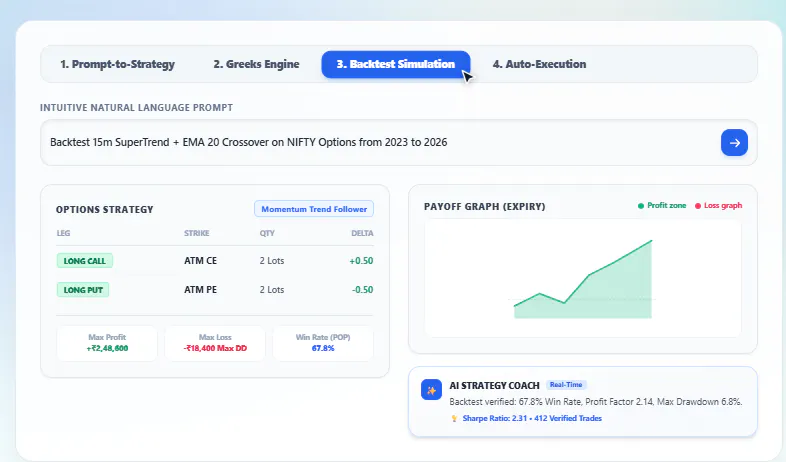Click the AI Strategy Coach sparkle icon
Image resolution: width=786 pixels, height=462 pixels.
[431, 390]
